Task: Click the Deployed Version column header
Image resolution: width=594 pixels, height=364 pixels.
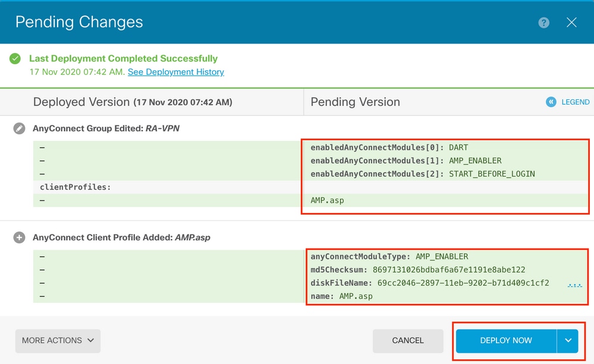Action: click(x=133, y=102)
